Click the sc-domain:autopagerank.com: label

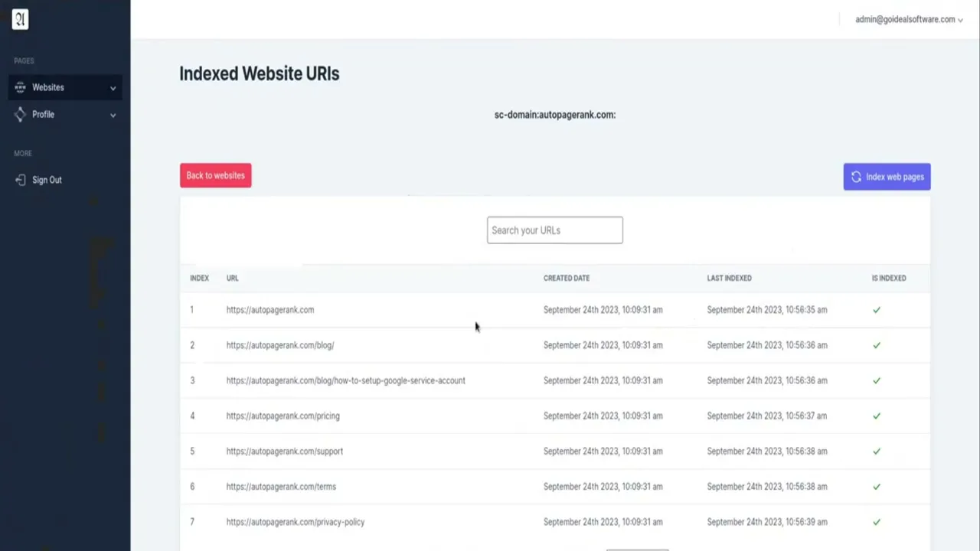555,115
